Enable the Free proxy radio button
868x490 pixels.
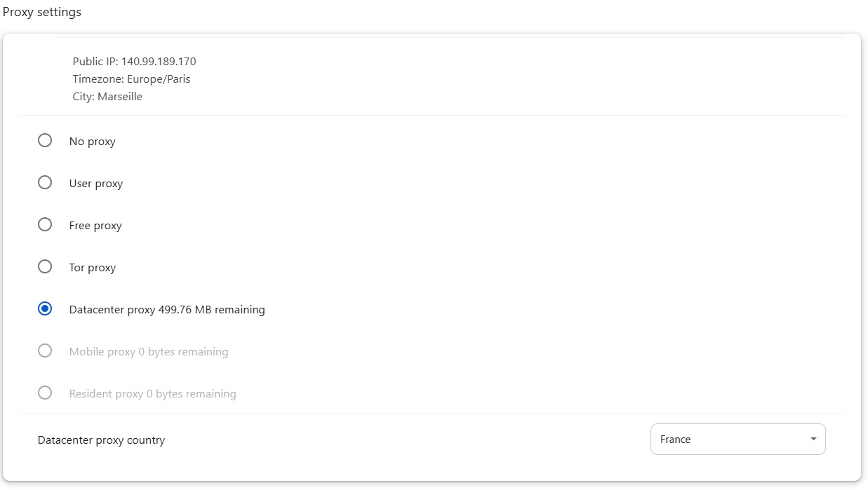click(x=45, y=225)
